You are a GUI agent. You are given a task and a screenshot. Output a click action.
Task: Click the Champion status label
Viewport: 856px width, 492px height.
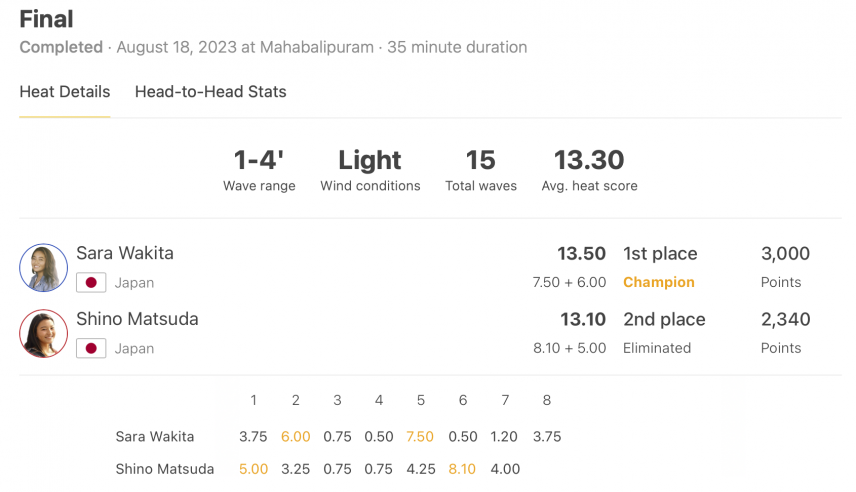click(x=659, y=282)
